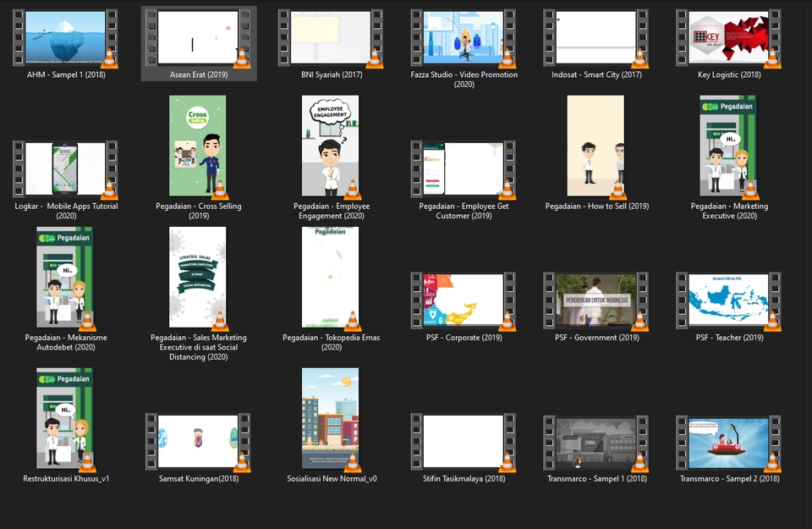
Task: Click the 'AHM - Sampel 1 (2018)' label
Action: (x=66, y=74)
